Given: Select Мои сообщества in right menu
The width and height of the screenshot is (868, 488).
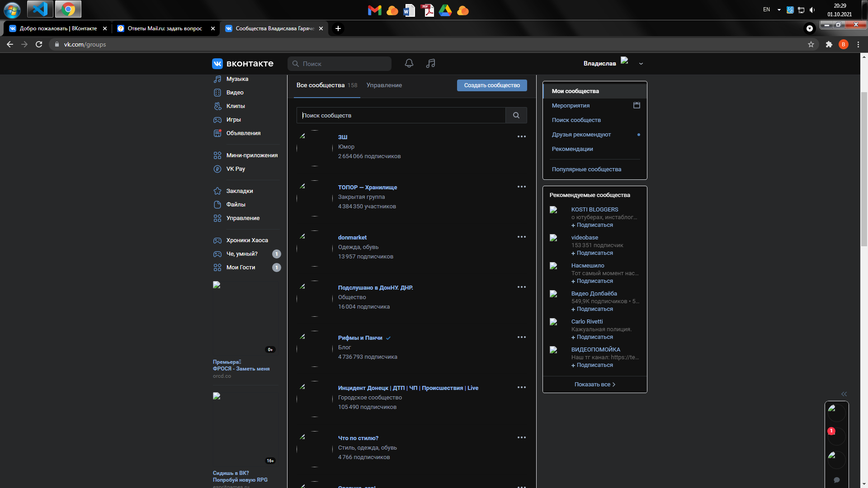Looking at the screenshot, I should 595,91.
